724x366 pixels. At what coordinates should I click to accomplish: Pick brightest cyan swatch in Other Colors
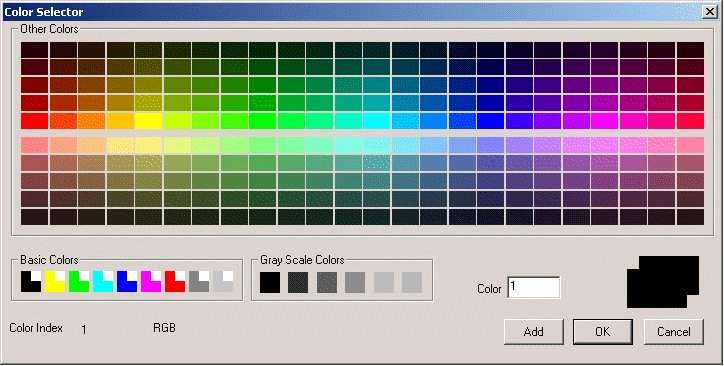click(x=376, y=121)
